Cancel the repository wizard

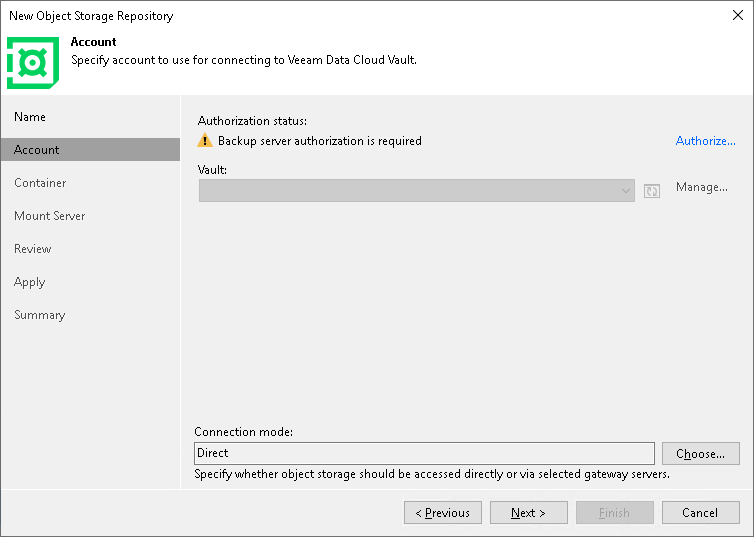pos(700,513)
